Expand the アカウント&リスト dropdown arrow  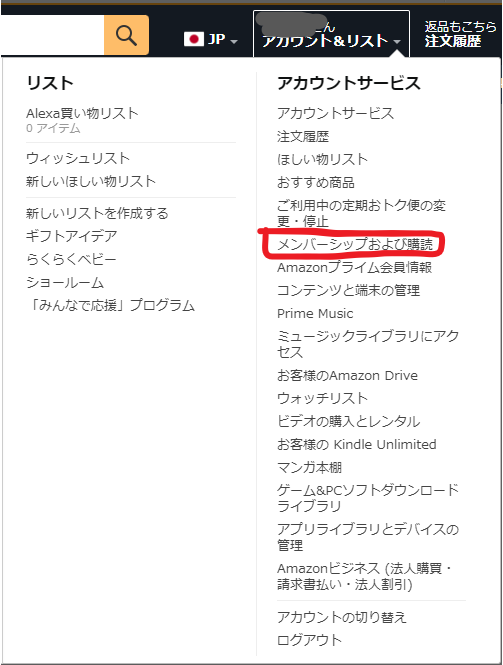[397, 42]
